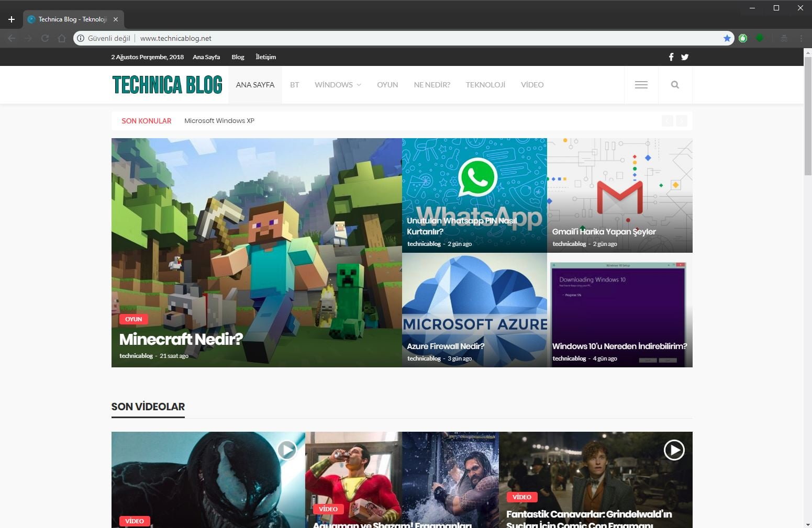Play the Venom video thumbnail
This screenshot has height=528, width=812.
[286, 450]
